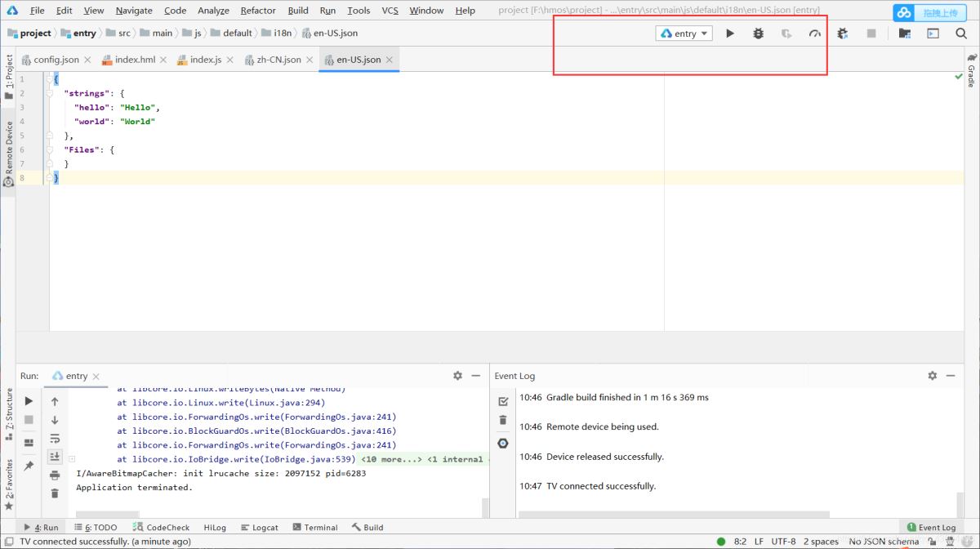
Task: Run the entry configuration with the play icon
Action: coord(730,33)
